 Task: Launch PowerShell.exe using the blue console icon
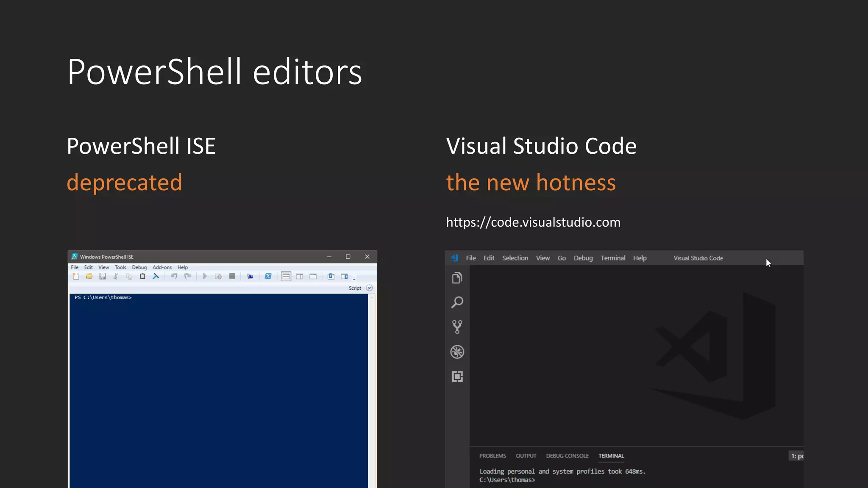pyautogui.click(x=268, y=277)
